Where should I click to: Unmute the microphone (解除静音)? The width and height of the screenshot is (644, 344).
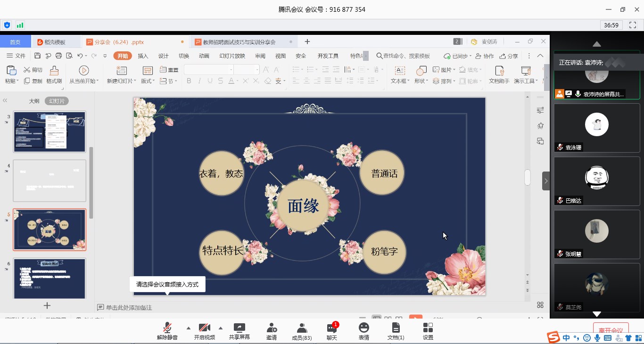167,328
